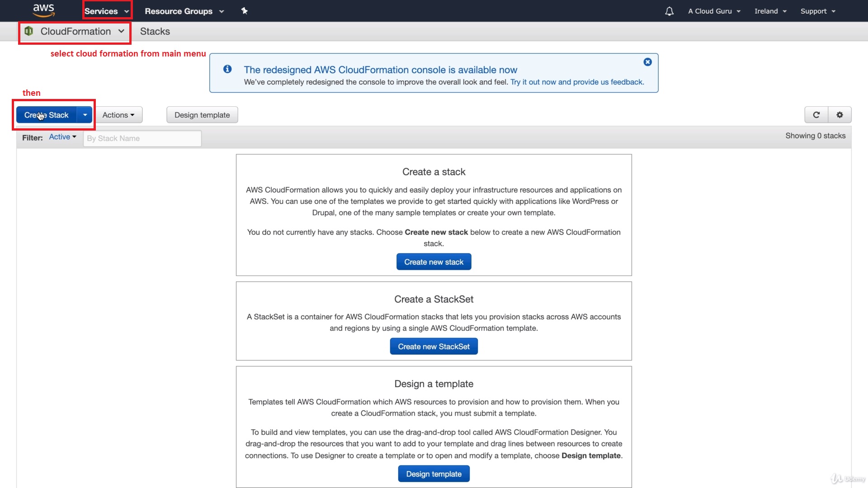Expand the Actions dropdown
This screenshot has height=488, width=868.
(118, 115)
